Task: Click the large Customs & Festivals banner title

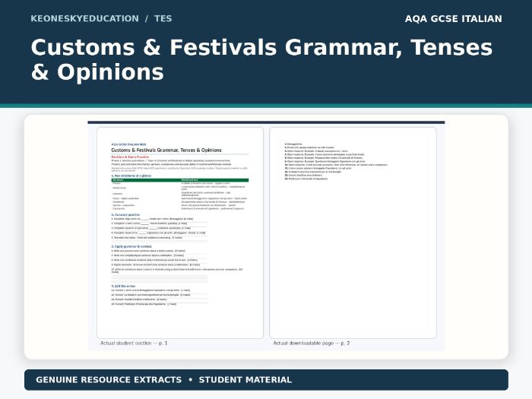Action: [x=261, y=59]
